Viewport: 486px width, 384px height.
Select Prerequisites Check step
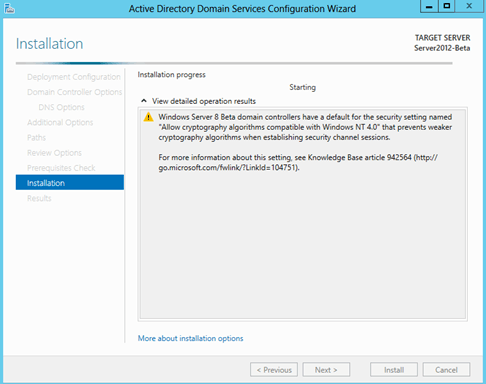61,168
